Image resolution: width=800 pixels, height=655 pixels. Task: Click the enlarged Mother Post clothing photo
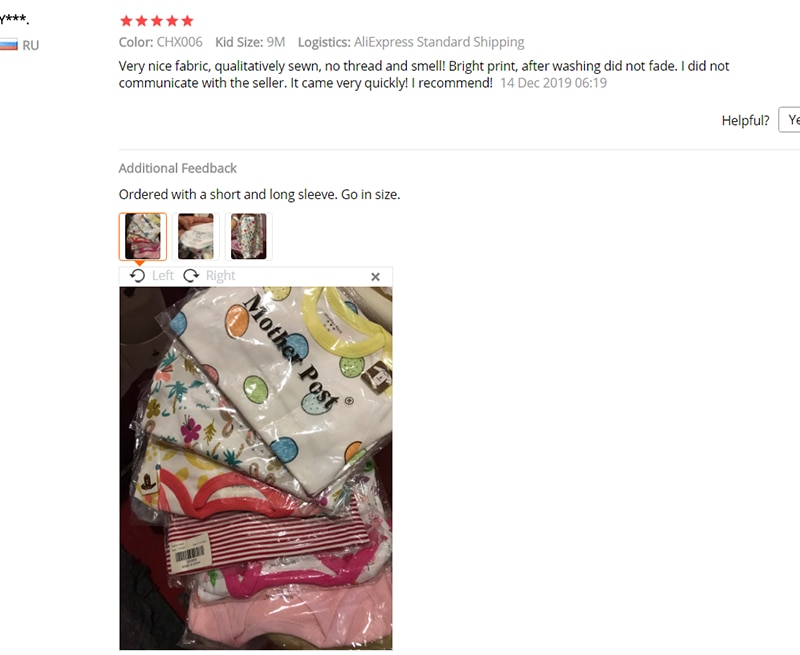pyautogui.click(x=256, y=468)
